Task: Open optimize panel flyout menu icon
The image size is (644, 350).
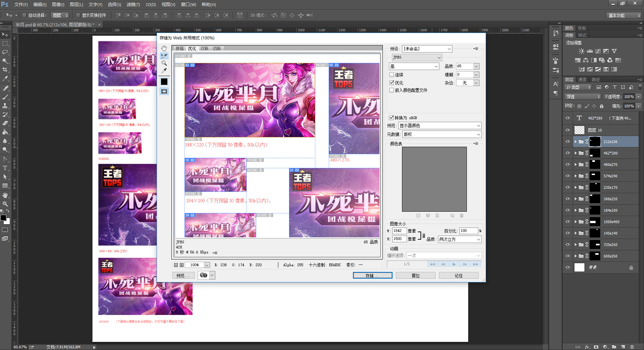Action: 476,49
